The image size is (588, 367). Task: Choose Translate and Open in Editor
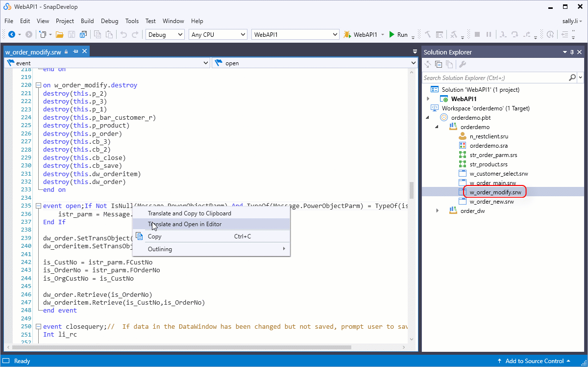pyautogui.click(x=211, y=224)
